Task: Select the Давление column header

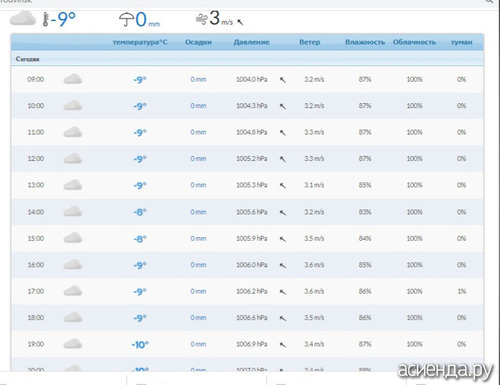Action: coord(251,42)
